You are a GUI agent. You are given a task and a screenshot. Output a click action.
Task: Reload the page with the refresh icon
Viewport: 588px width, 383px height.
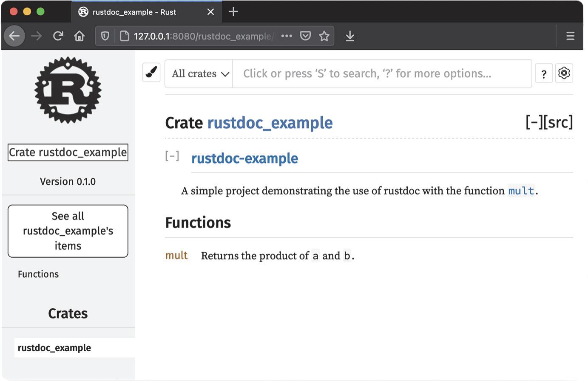click(x=58, y=36)
